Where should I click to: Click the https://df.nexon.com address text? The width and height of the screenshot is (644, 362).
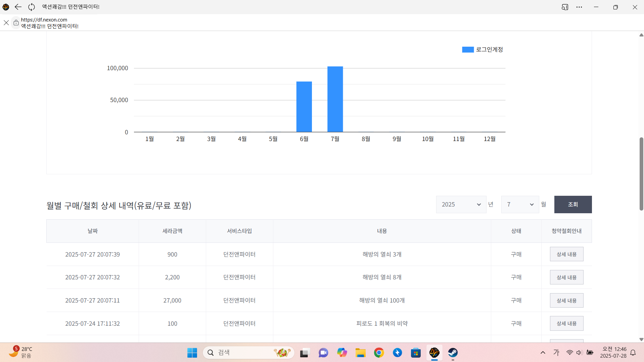pyautogui.click(x=44, y=19)
